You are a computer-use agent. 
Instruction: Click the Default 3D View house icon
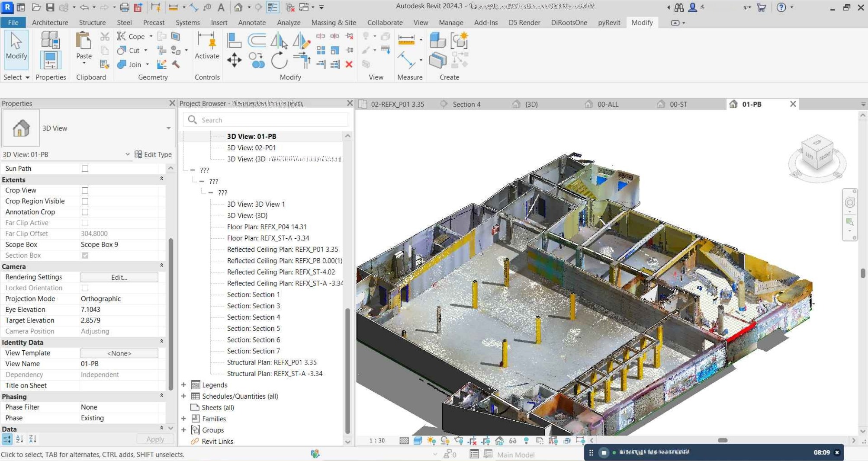pos(238,7)
